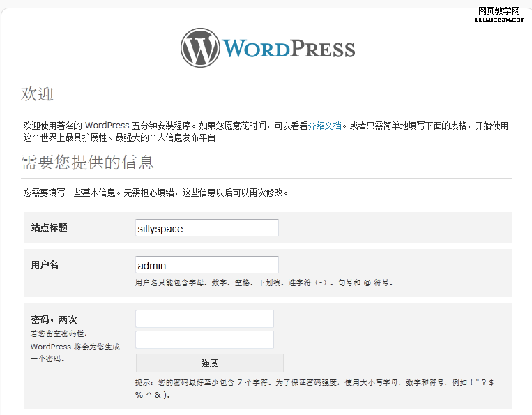
Task: Click the www.webjx.com URL under watermark
Action: (x=499, y=20)
